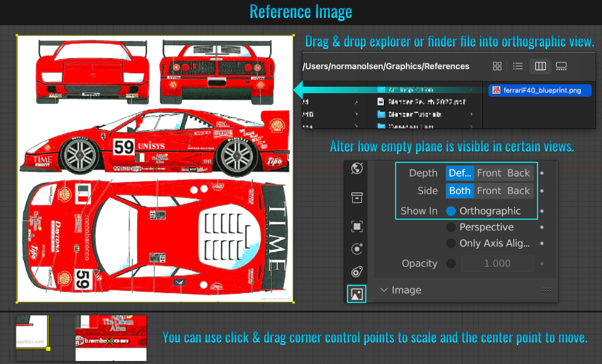This screenshot has height=364, width=602.
Task: Open the Physics properties orbit icon
Action: [356, 249]
